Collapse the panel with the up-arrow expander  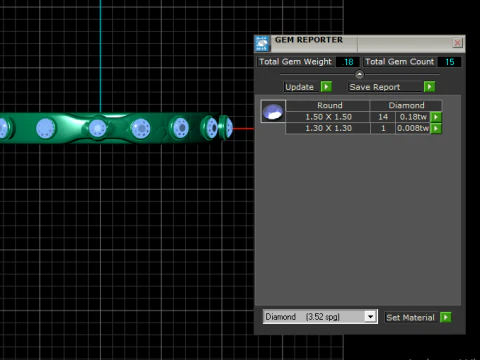click(359, 74)
